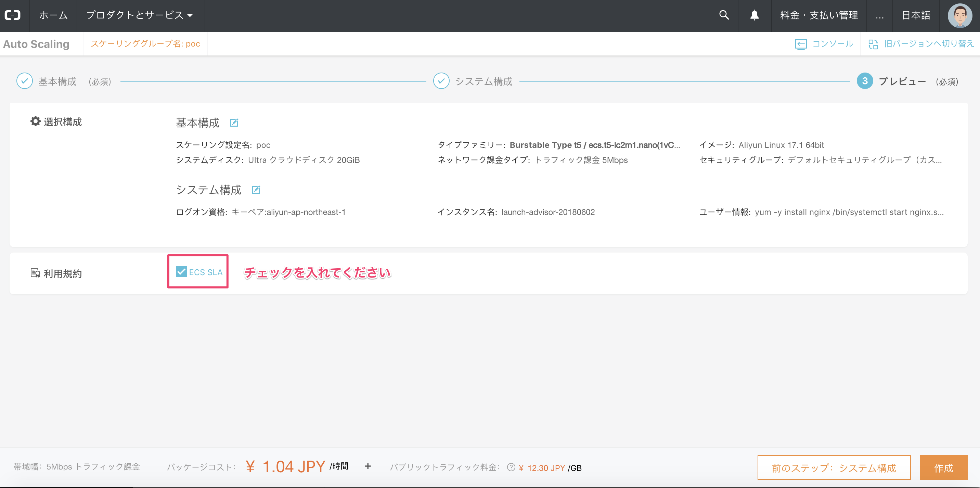Screen dimensions: 980x488
Task: Jump to the システム構成 step indicator
Action: point(441,81)
